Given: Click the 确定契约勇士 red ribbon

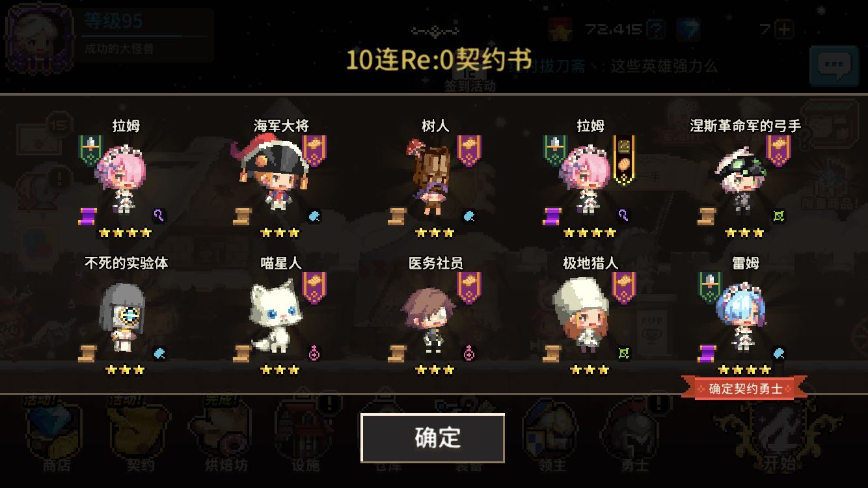Looking at the screenshot, I should (x=744, y=388).
